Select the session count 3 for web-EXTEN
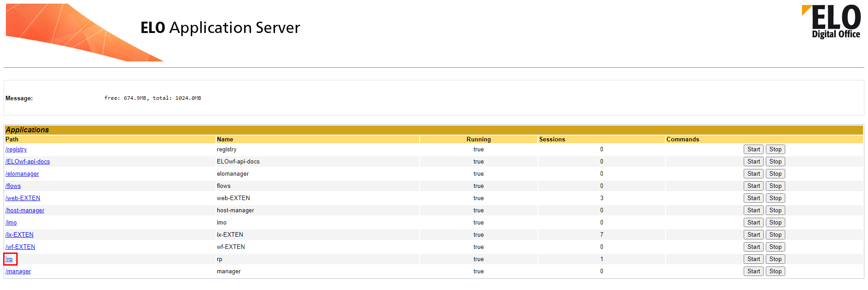Viewport: 868px width, 290px height. click(602, 198)
